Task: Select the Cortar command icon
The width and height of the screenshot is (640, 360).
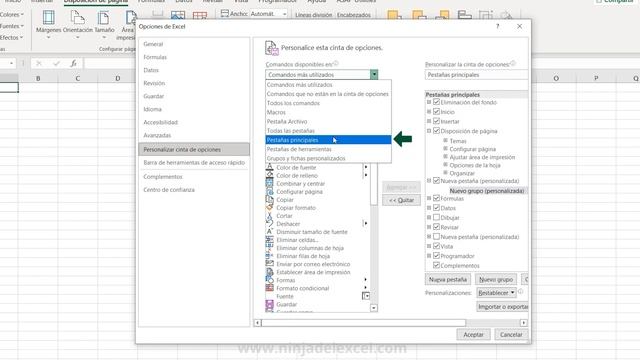Action: [269, 216]
